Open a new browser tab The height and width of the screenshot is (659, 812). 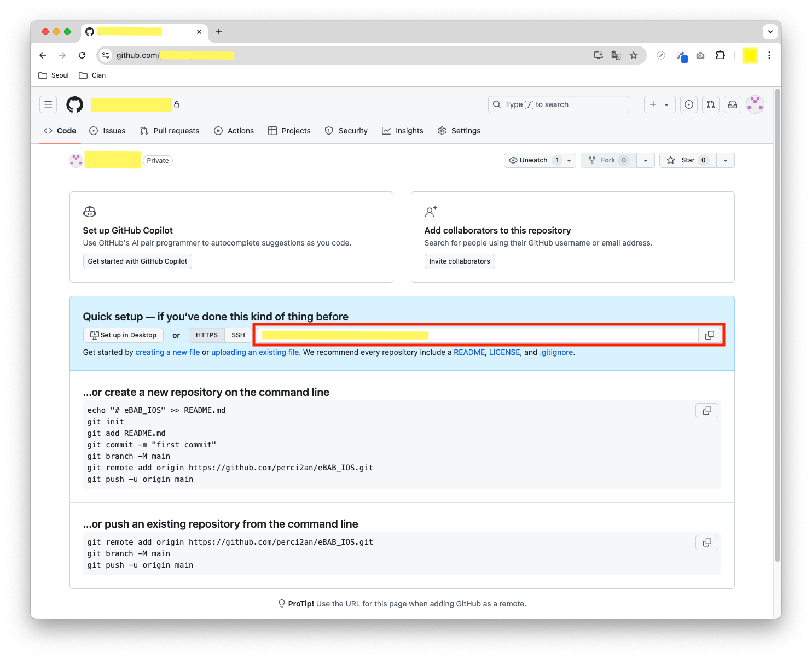point(219,32)
